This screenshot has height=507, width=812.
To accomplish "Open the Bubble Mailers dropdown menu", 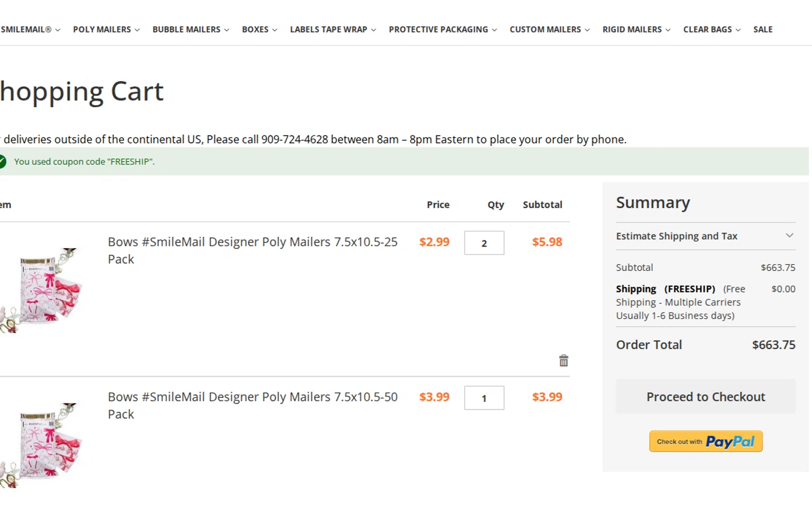I will click(x=191, y=29).
